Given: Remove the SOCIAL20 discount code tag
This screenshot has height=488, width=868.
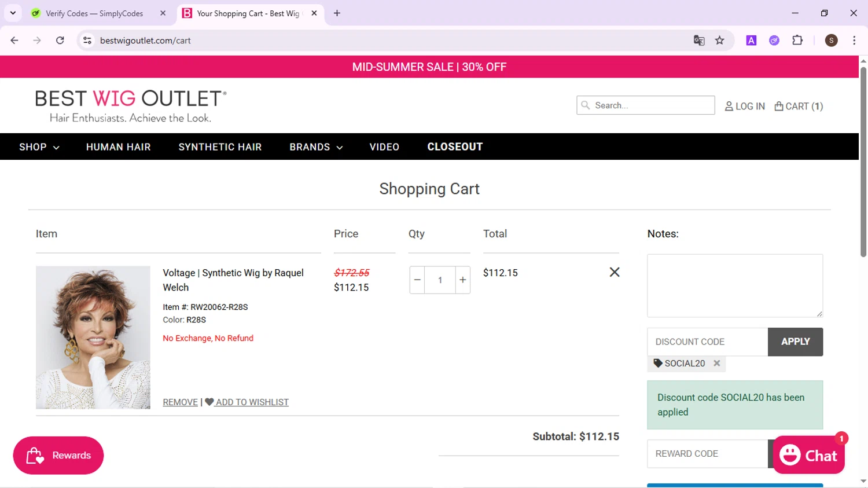Looking at the screenshot, I should [717, 364].
